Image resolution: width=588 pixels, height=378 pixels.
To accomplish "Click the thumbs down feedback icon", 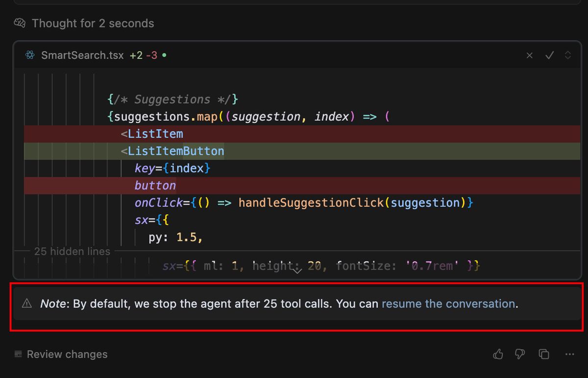I will tap(519, 354).
